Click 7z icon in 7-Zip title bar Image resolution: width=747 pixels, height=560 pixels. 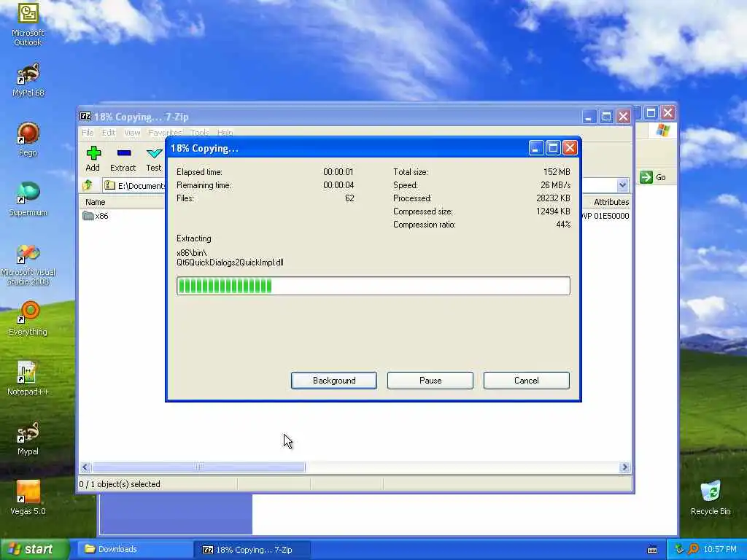point(85,116)
